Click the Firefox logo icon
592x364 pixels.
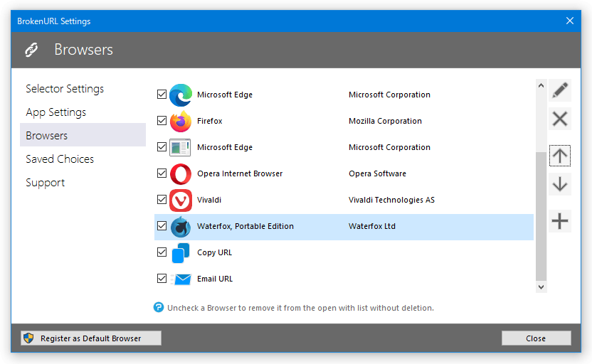(x=181, y=121)
